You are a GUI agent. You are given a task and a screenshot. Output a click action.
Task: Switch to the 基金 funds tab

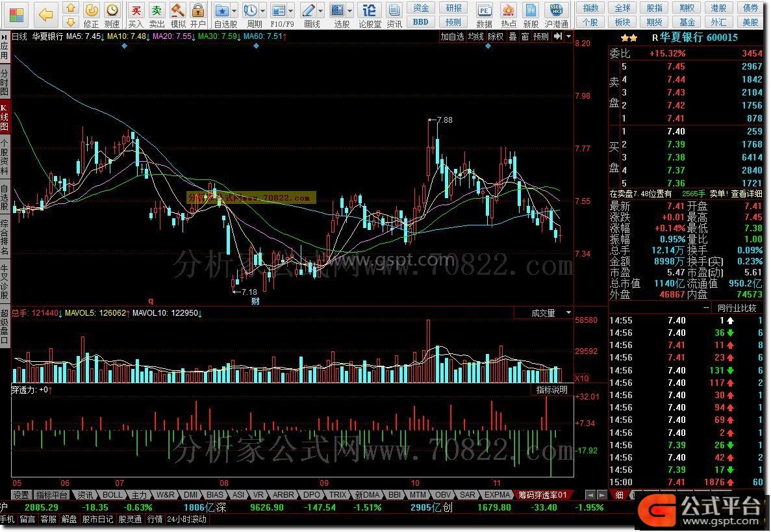pyautogui.click(x=687, y=21)
